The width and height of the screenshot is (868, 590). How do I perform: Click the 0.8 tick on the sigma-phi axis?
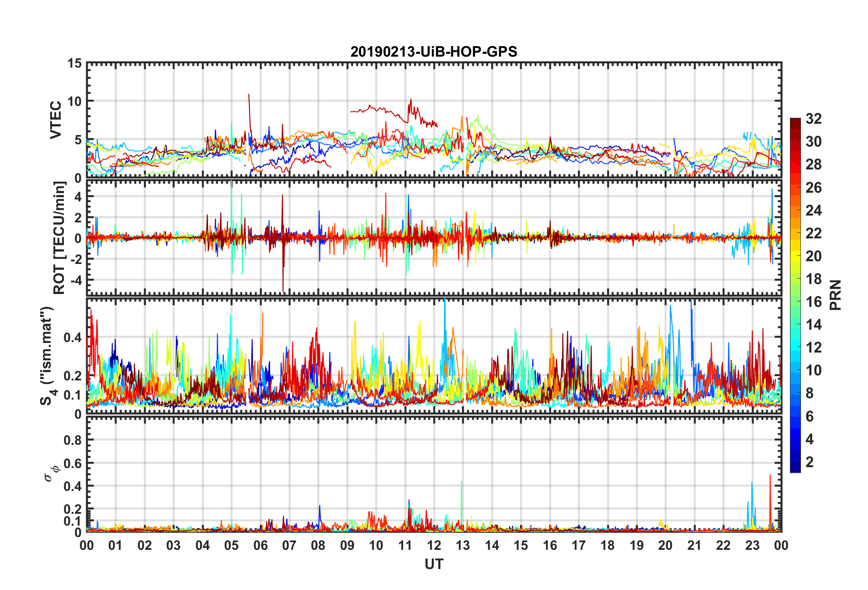coord(73,440)
